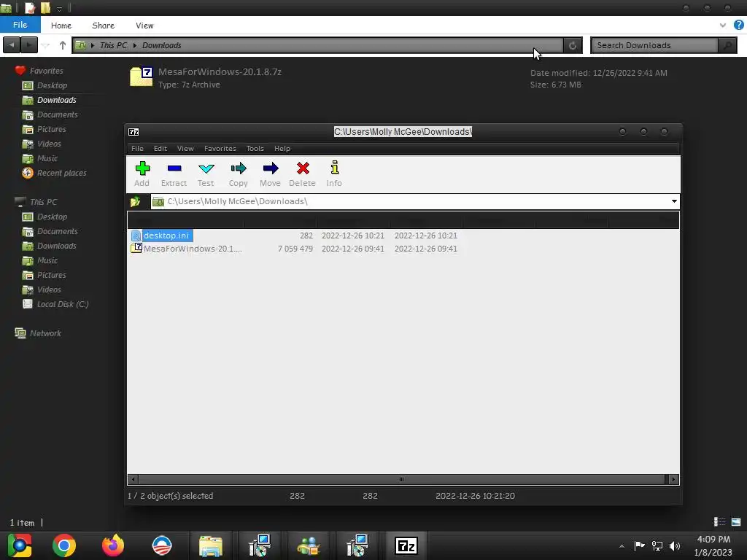747x560 pixels.
Task: Open Explorer recent locations dropdown
Action: click(x=46, y=45)
